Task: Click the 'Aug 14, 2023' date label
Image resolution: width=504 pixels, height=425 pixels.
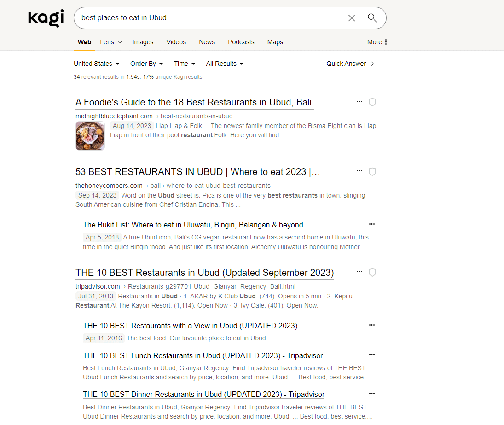Action: (x=132, y=126)
